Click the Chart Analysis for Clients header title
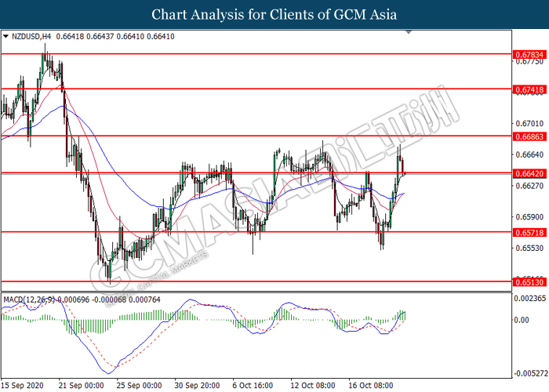Screen dimensions: 549x392 click(274, 14)
